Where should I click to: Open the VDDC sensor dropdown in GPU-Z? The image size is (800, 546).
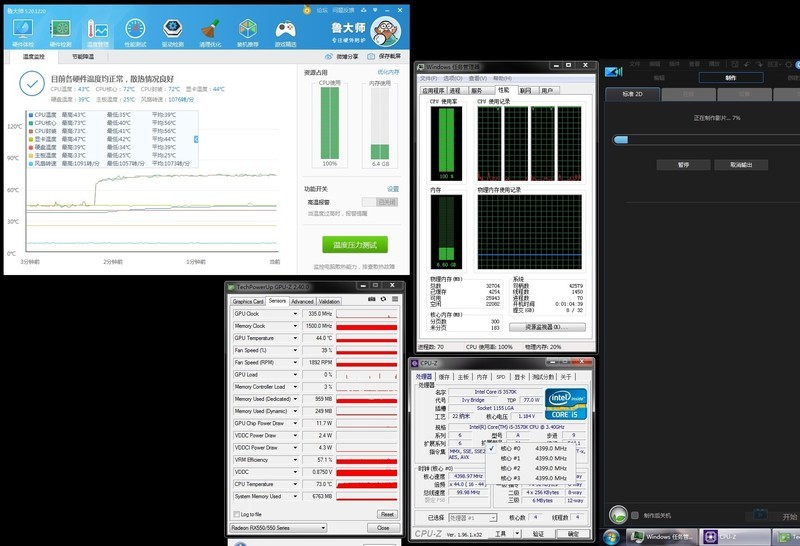(295, 472)
